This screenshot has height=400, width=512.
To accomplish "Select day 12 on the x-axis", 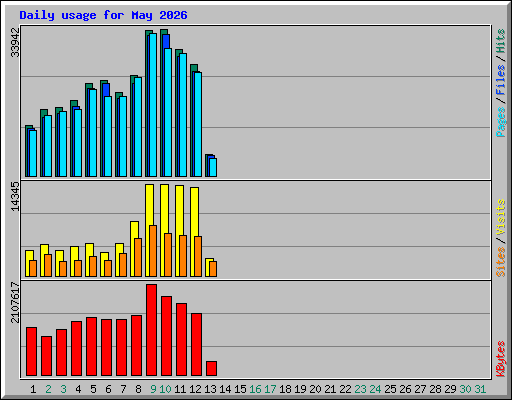I will 195,389.
